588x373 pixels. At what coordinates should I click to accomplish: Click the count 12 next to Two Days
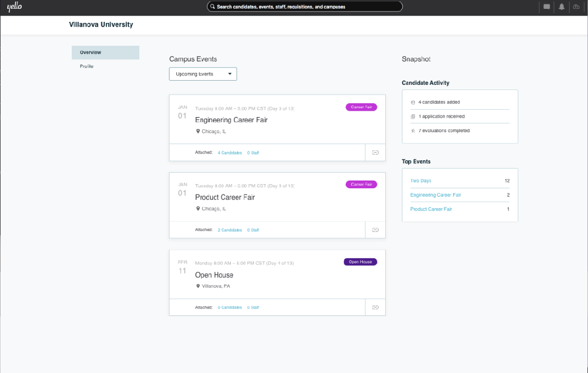(x=507, y=181)
